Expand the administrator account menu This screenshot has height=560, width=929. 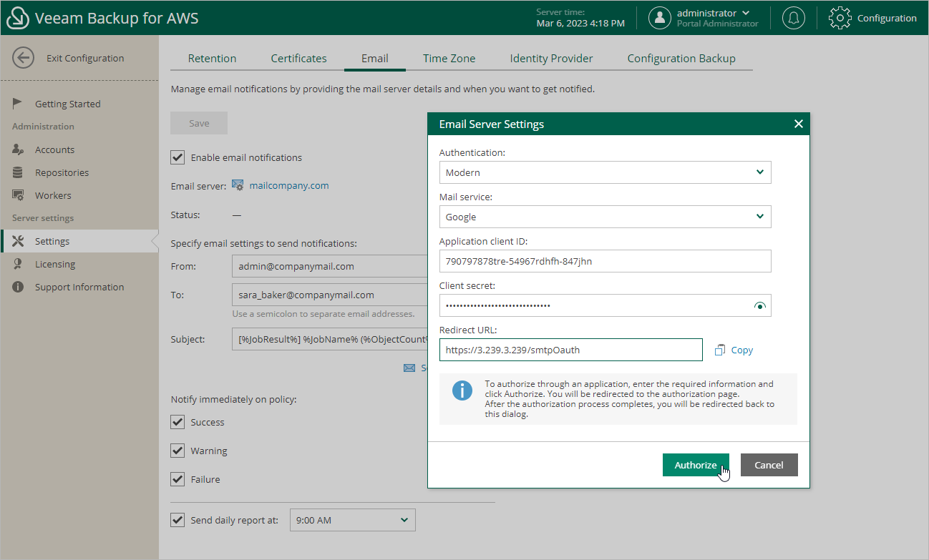pos(746,13)
